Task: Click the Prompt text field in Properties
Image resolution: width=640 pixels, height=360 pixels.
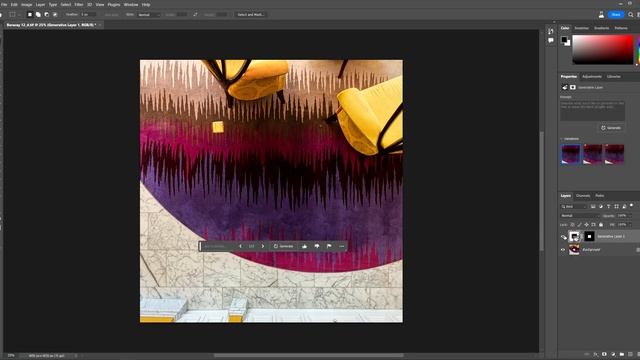Action: pos(592,111)
